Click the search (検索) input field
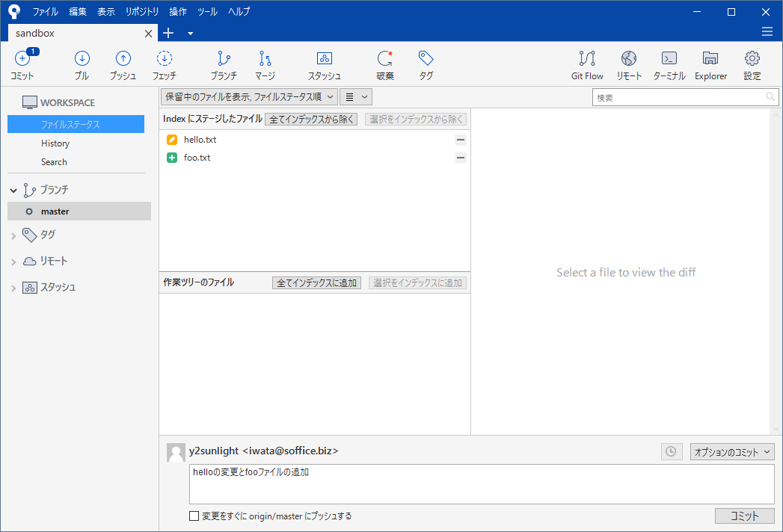This screenshot has height=532, width=783. click(x=679, y=97)
